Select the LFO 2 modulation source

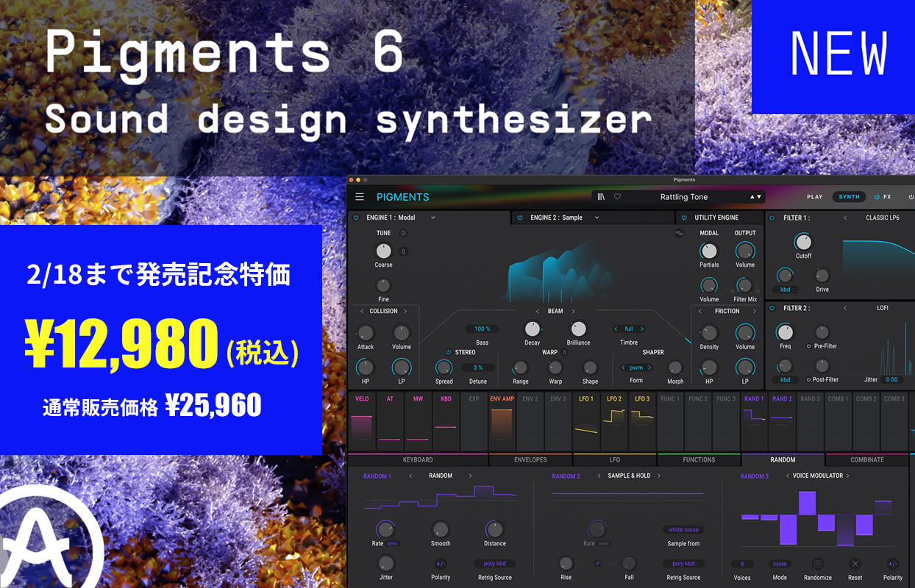coord(614,422)
